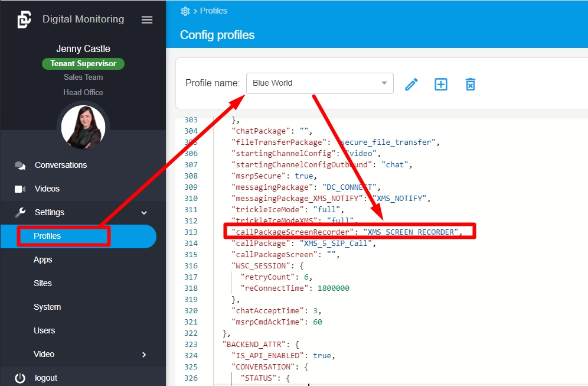Screen dimensions: 588x386
Task: Click the add new profile plus icon
Action: 441,84
